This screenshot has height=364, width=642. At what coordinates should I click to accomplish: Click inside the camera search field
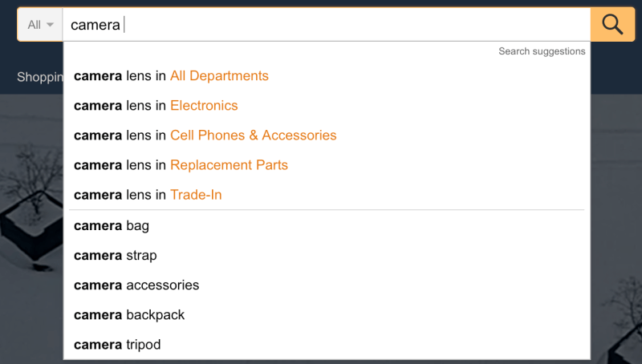(x=321, y=25)
